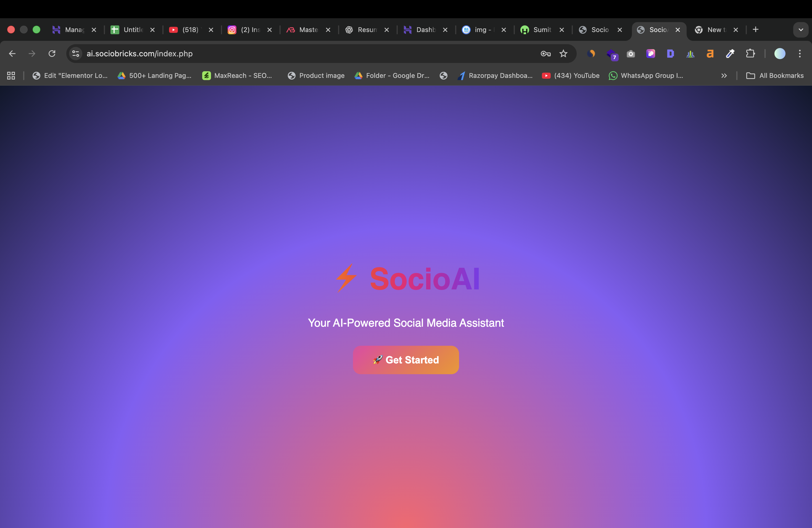812x528 pixels.
Task: Expand the tab search dropdown arrow
Action: (x=801, y=30)
